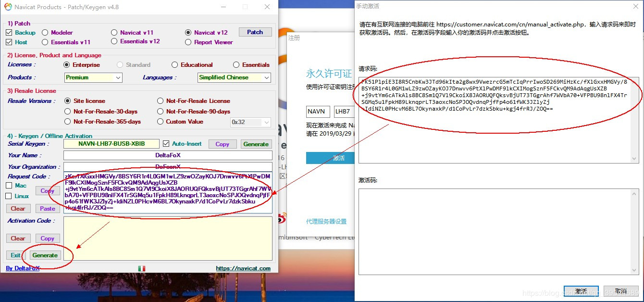Click the Navicat keygen app icon
This screenshot has width=644, height=302.
(x=8, y=7)
